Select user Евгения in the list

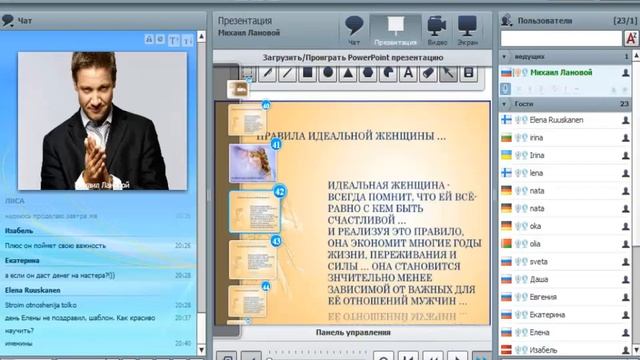tap(565, 297)
